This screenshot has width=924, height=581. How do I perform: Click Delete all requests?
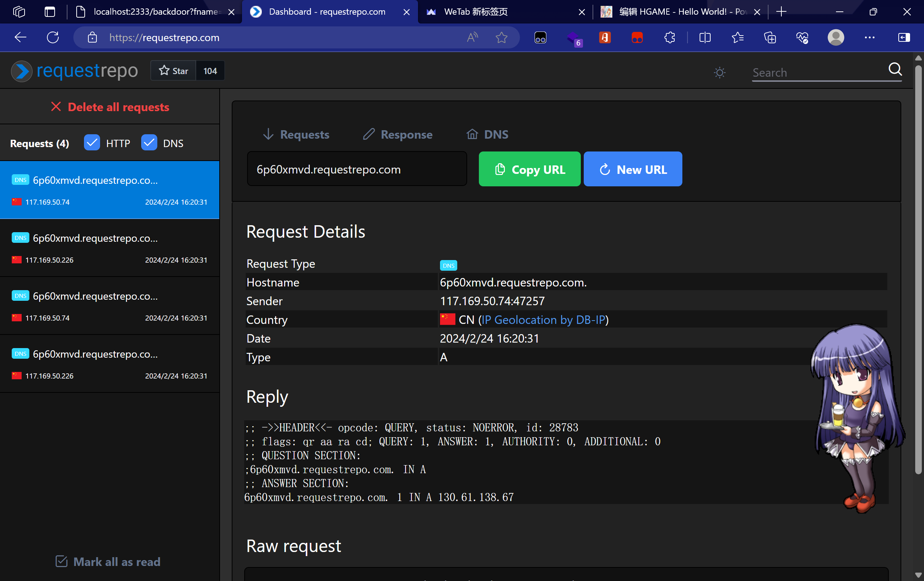(110, 107)
